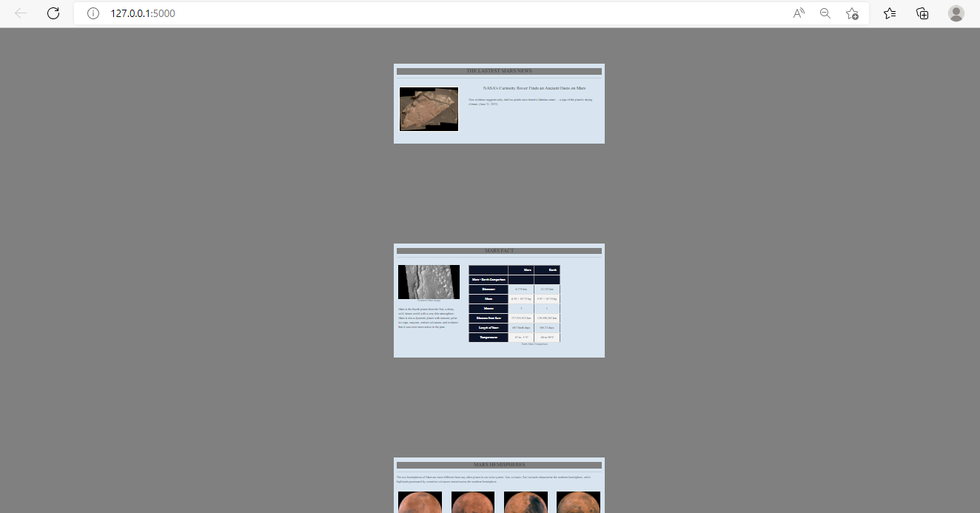Image resolution: width=980 pixels, height=513 pixels.
Task: Open the Collections icon
Action: click(922, 13)
